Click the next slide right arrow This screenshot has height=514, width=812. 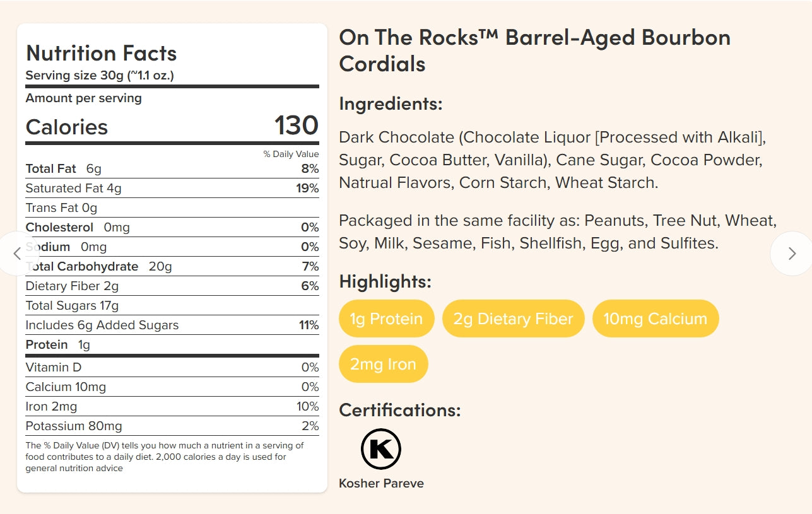[x=792, y=254]
